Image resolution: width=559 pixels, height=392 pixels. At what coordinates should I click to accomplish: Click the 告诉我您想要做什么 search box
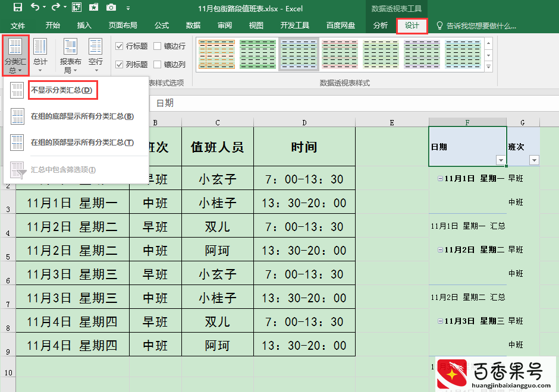pyautogui.click(x=477, y=26)
